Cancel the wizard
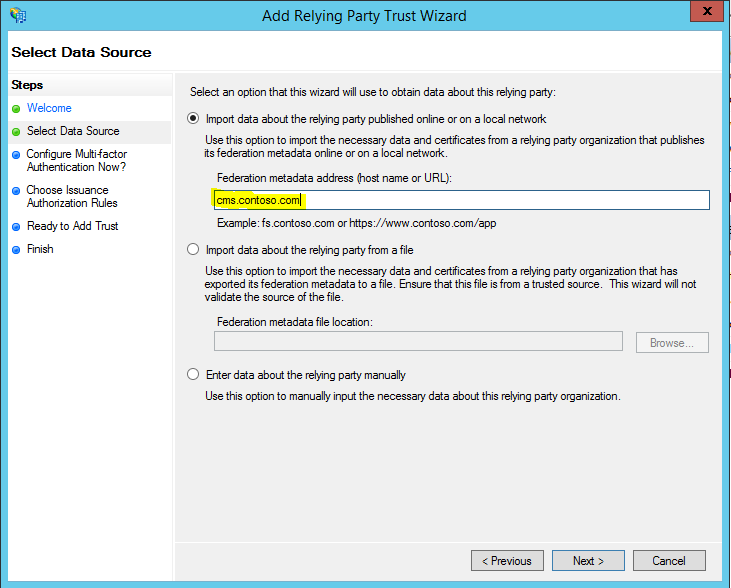Viewport: 731px width, 588px height. click(x=669, y=560)
